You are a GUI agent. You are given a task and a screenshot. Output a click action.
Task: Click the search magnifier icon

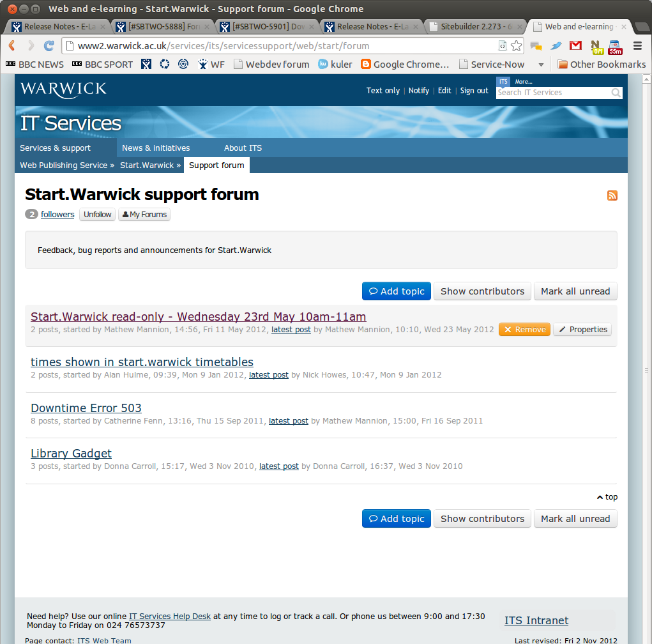(616, 93)
